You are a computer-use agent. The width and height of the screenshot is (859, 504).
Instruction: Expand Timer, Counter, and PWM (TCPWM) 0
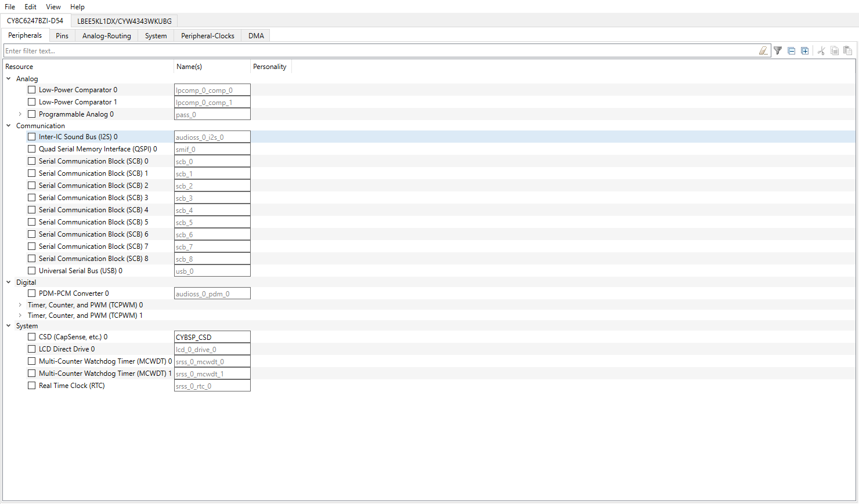point(20,305)
